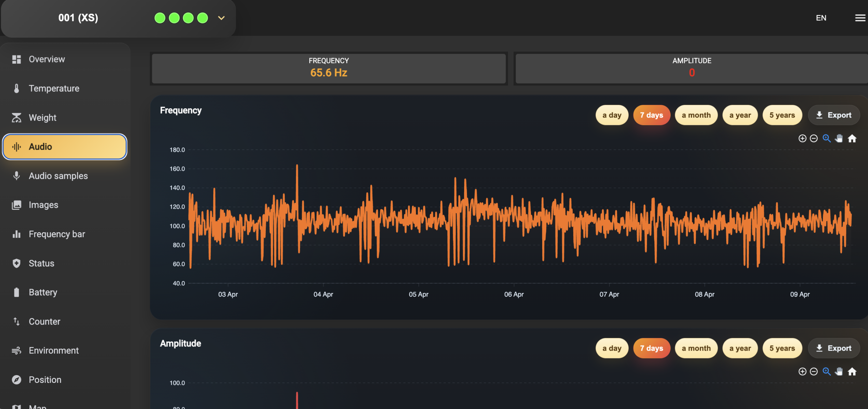The width and height of the screenshot is (868, 409).
Task: Show a month of Frequency data
Action: pyautogui.click(x=696, y=115)
